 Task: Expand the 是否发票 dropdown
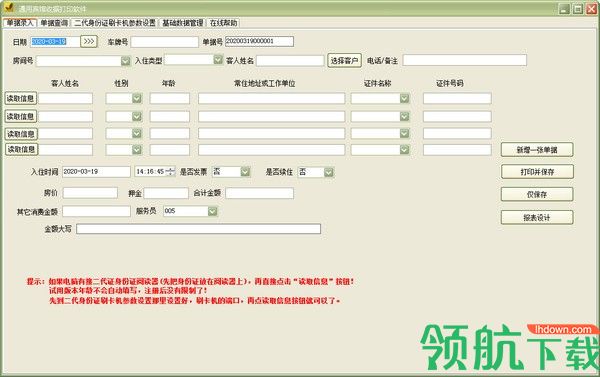(x=245, y=172)
